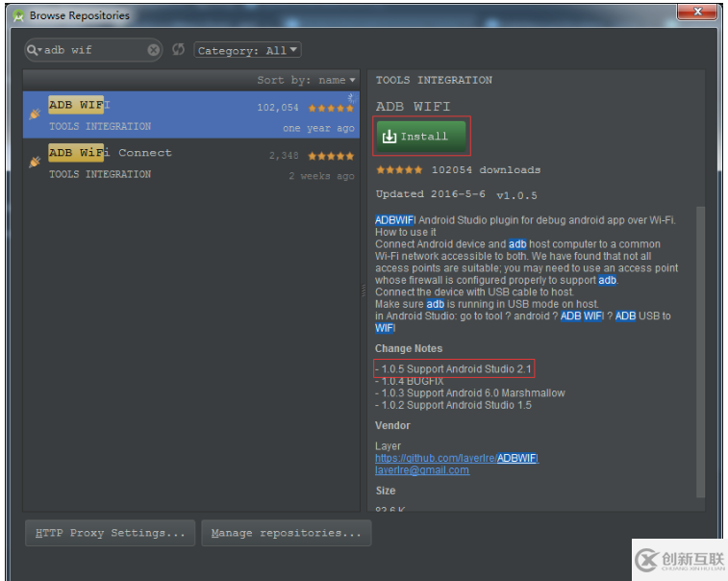Close the Browse Repositories dialog
Image resolution: width=728 pixels, height=581 pixels.
[697, 12]
